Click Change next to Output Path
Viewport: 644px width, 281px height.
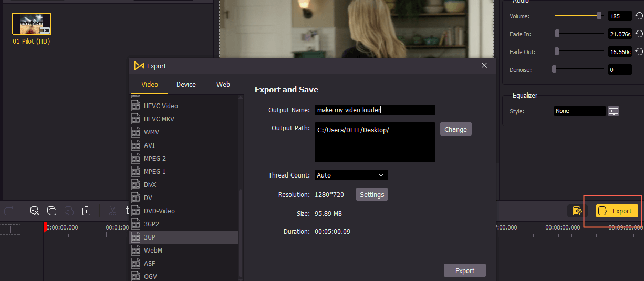(x=455, y=129)
